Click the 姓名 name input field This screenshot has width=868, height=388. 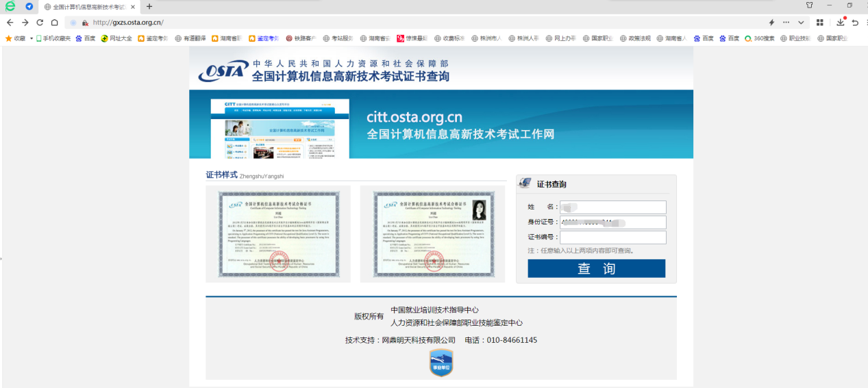tap(612, 207)
